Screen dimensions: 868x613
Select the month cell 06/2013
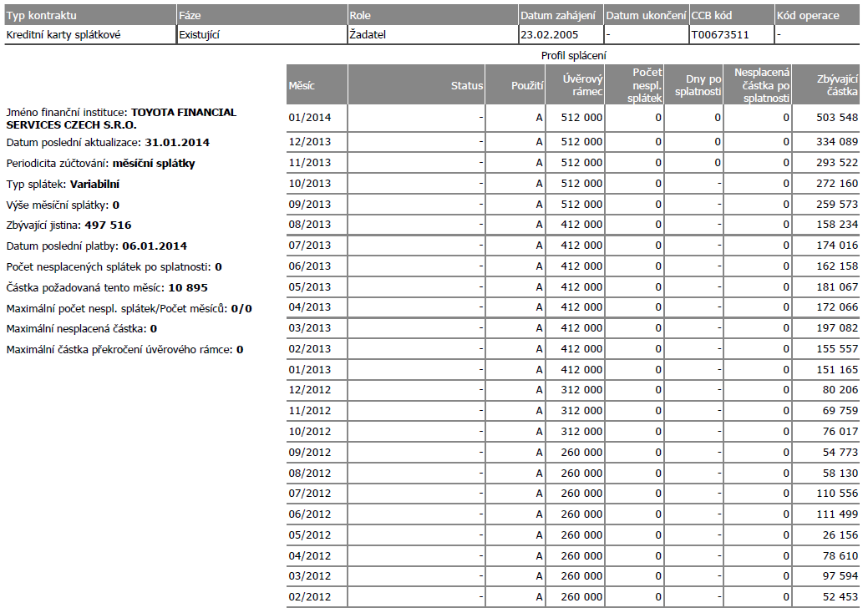tap(317, 266)
